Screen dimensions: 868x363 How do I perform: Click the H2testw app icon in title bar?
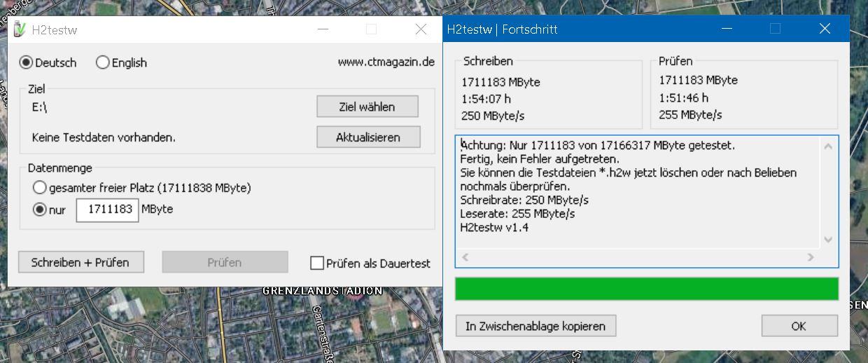click(x=20, y=29)
